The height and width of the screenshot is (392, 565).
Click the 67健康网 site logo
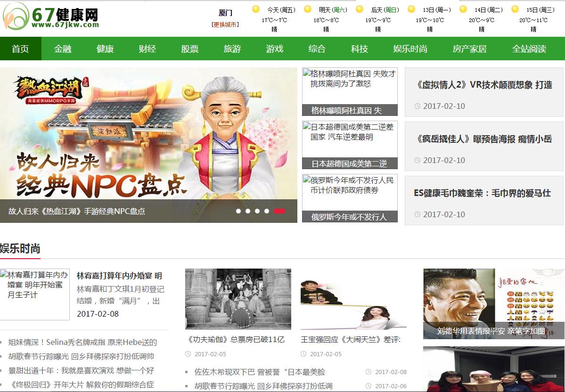tap(51, 16)
